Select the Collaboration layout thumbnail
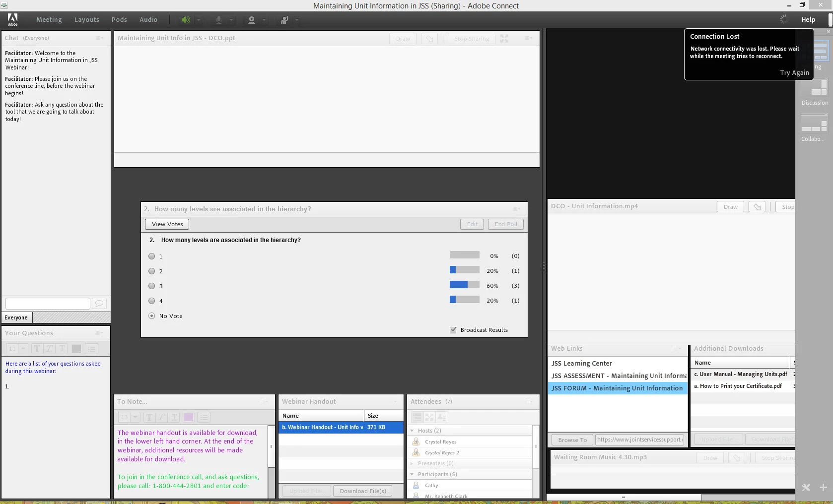This screenshot has height=504, width=833. (x=814, y=125)
